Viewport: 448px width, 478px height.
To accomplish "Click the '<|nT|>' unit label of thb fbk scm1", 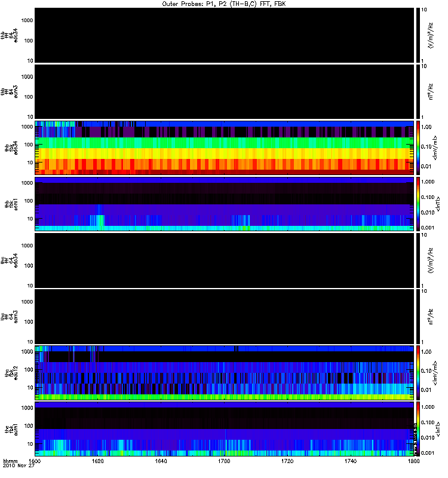I will click(x=438, y=204).
